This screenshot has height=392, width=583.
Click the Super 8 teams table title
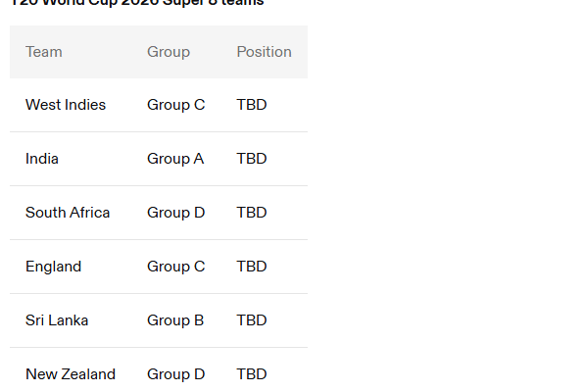[137, 3]
